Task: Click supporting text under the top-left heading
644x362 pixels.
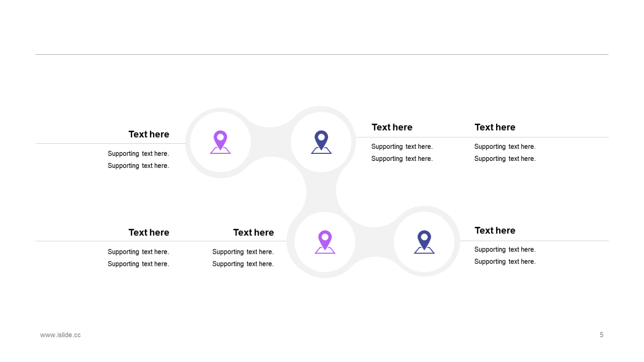Action: pyautogui.click(x=138, y=159)
